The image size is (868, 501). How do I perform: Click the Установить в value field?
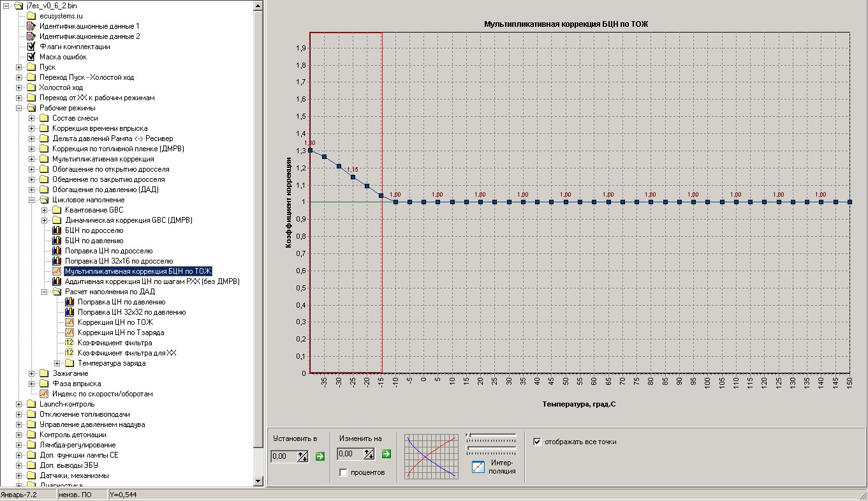(284, 456)
